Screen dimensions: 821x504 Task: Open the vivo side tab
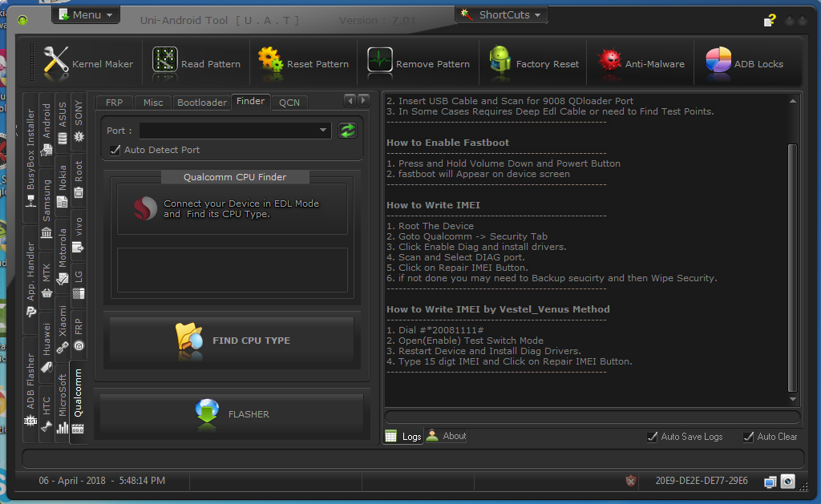click(x=79, y=235)
